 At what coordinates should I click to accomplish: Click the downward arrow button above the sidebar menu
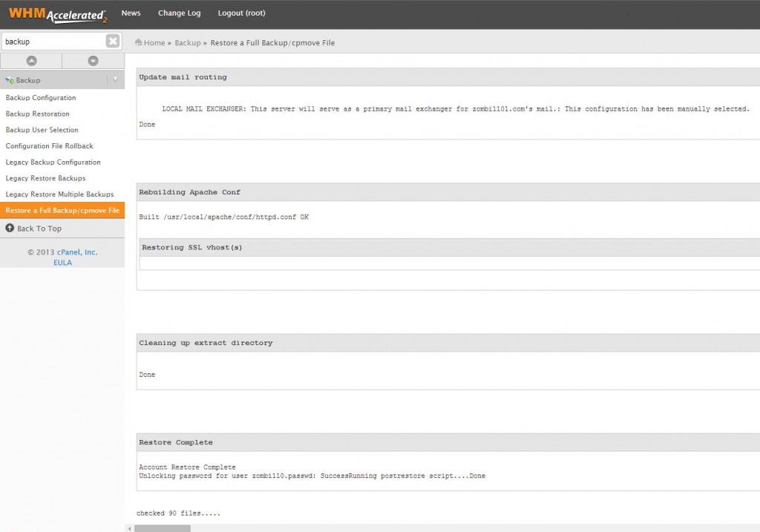pyautogui.click(x=93, y=60)
